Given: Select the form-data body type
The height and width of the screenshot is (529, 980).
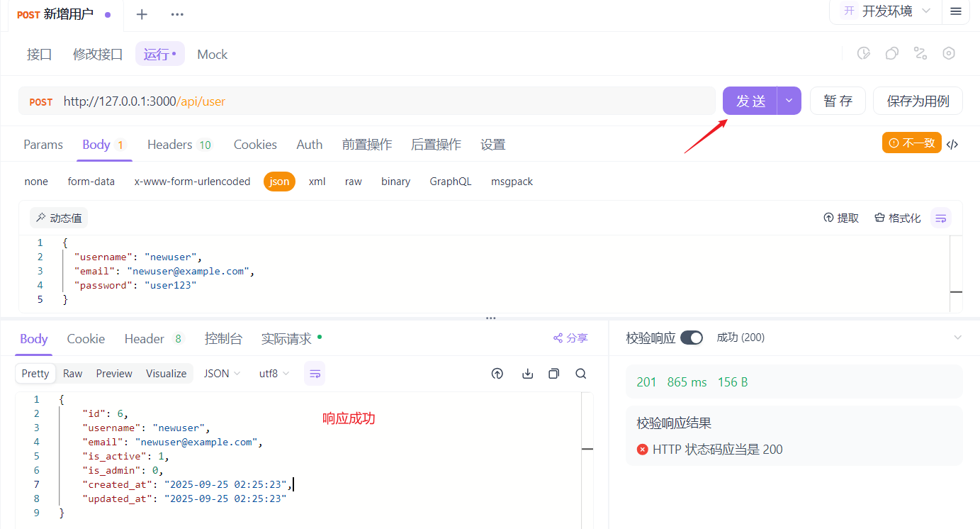Looking at the screenshot, I should tap(91, 182).
